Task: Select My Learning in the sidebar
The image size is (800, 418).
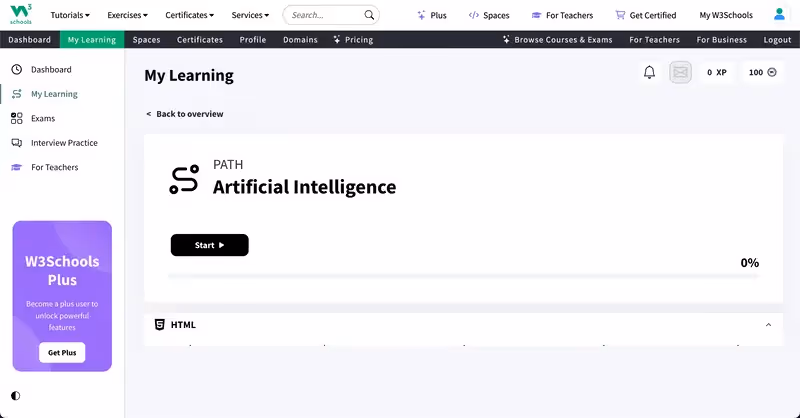Action: coord(54,94)
